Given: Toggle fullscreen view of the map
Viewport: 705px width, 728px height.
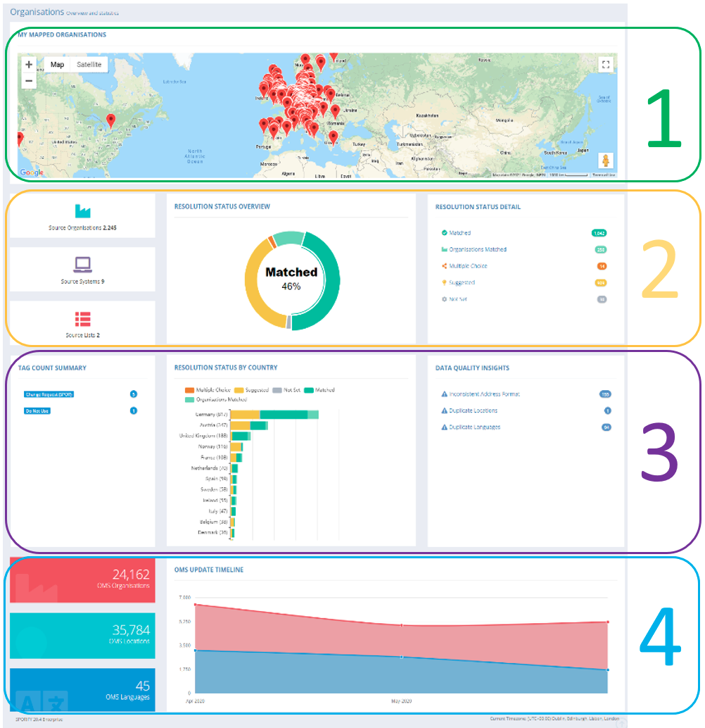Looking at the screenshot, I should coord(604,65).
